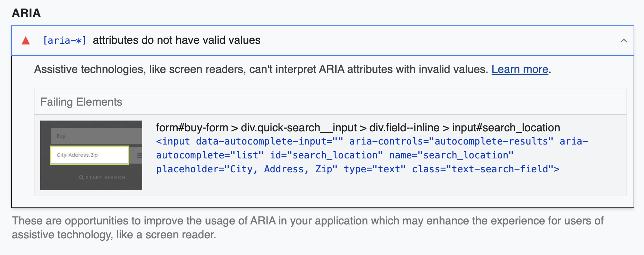
Task: Click 'attributes do not have valid values' text
Action: 177,40
